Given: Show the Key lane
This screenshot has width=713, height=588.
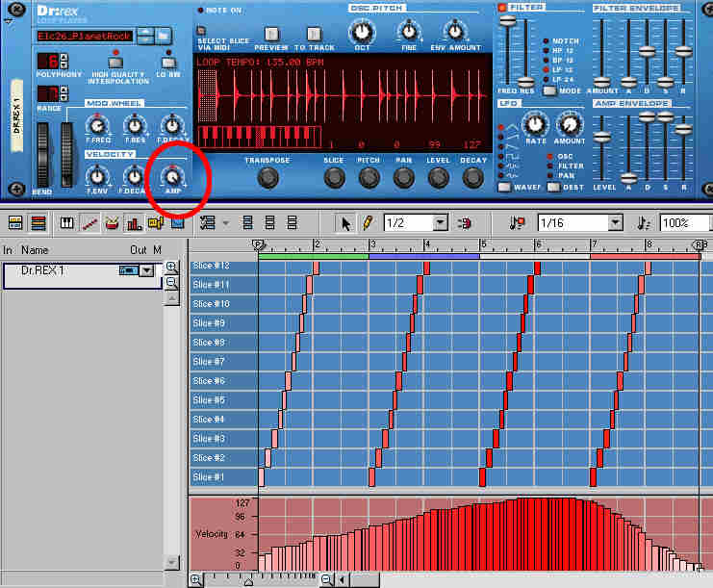Looking at the screenshot, I should (66, 223).
